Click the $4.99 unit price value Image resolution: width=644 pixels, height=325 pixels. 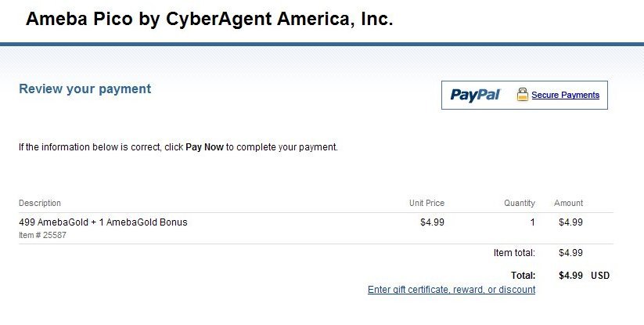click(433, 222)
